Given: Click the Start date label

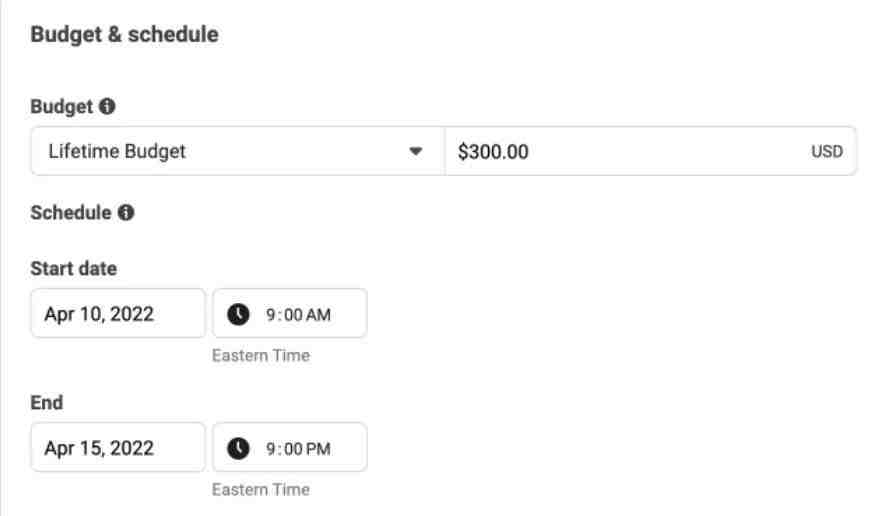Looking at the screenshot, I should tap(73, 269).
